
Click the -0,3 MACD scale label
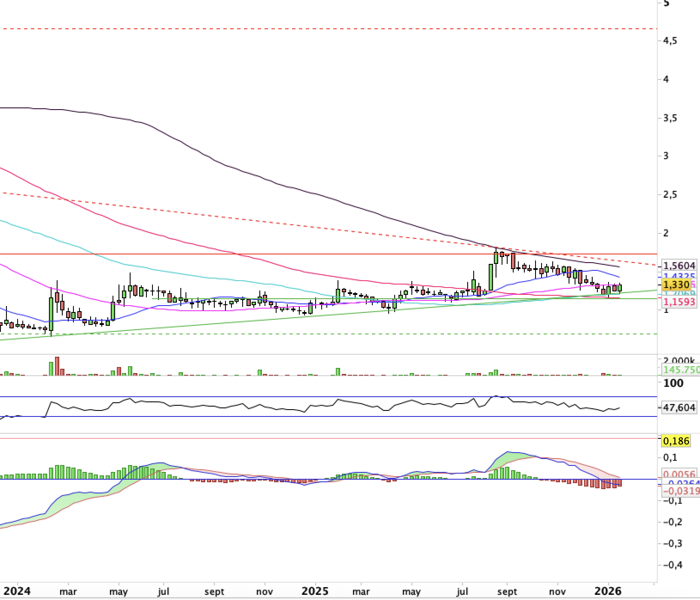point(673,543)
